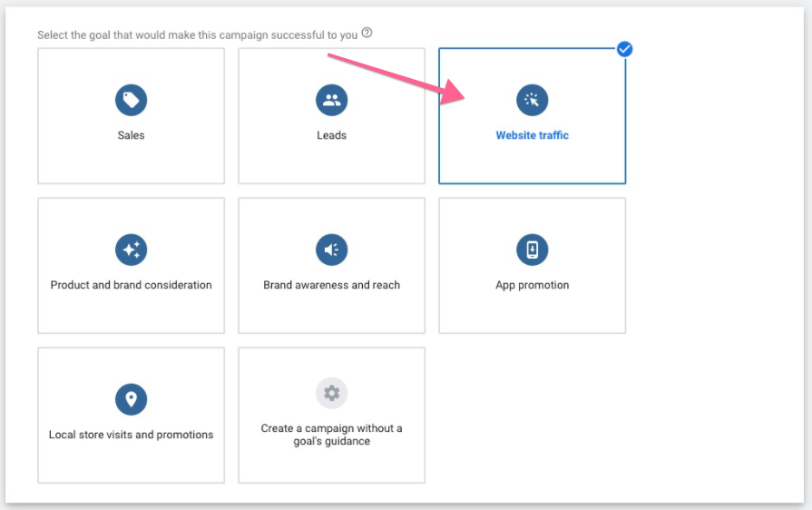The image size is (812, 510).
Task: Select the Leads people icon
Action: 332,100
